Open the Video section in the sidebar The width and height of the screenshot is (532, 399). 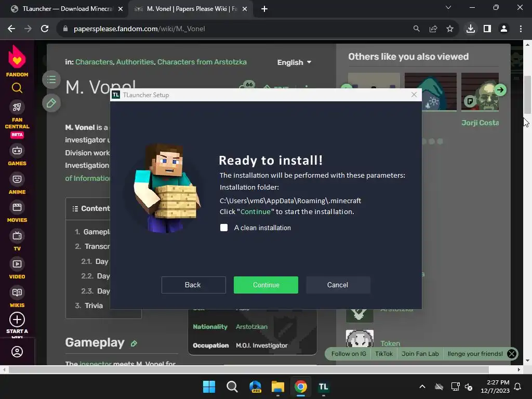[x=17, y=269]
